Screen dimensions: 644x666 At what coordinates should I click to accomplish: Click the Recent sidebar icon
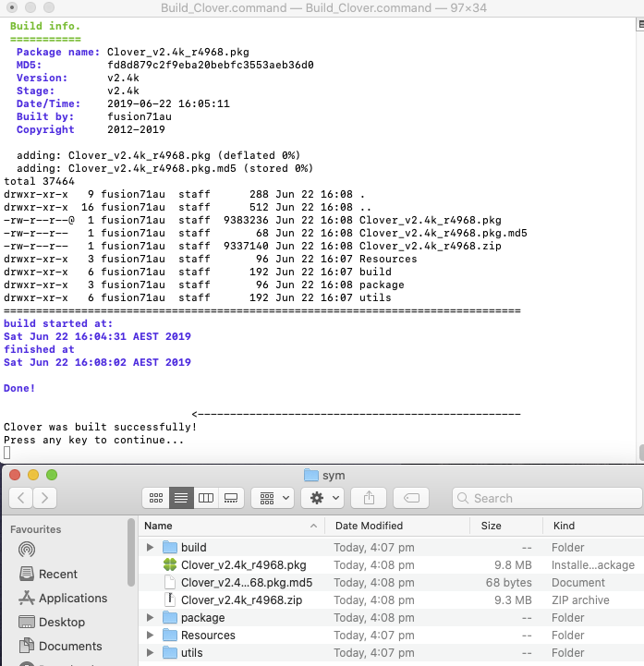click(27, 574)
